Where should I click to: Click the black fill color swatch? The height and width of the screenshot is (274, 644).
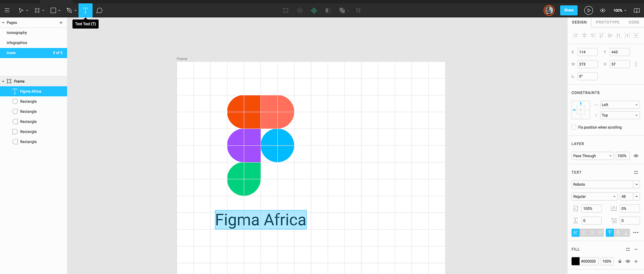[x=576, y=262]
